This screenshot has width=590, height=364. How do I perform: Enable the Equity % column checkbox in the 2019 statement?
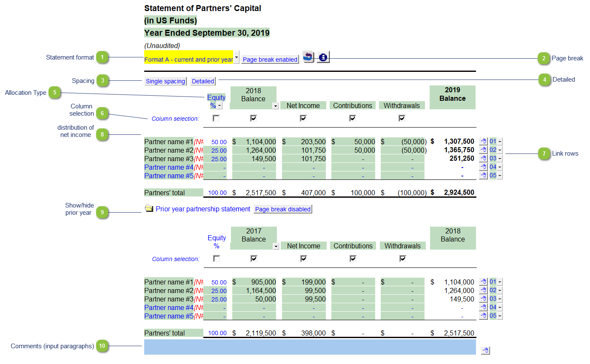[216, 118]
